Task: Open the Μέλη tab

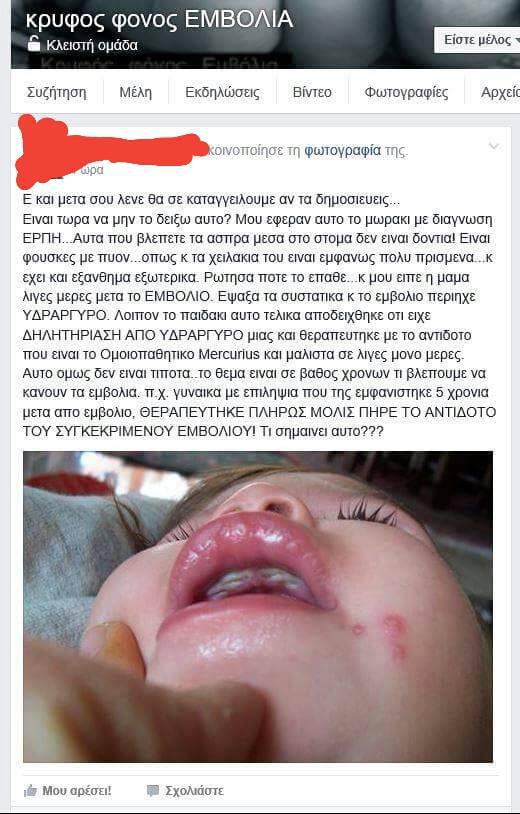Action: 135,92
